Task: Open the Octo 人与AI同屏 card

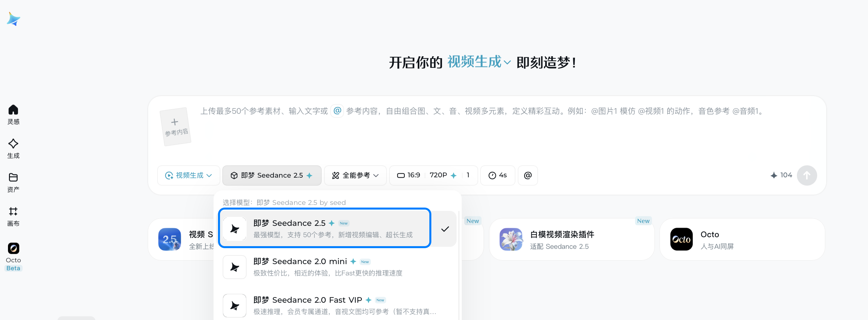Action: pyautogui.click(x=742, y=240)
